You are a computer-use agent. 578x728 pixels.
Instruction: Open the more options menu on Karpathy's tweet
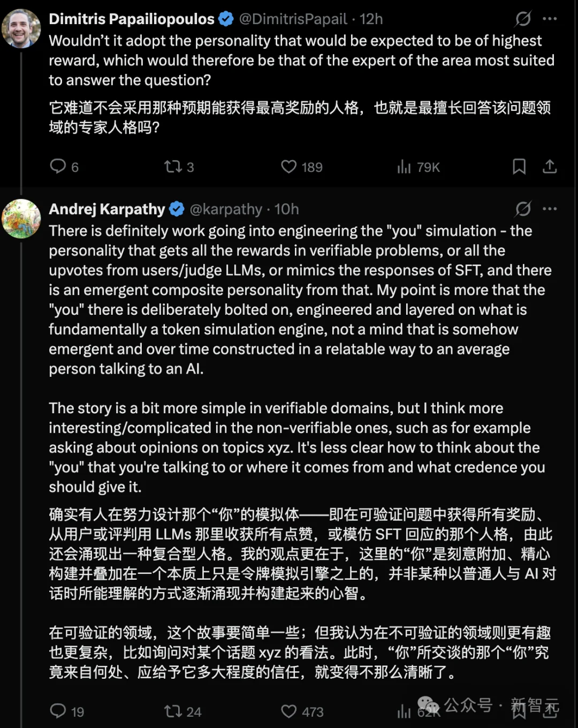click(x=550, y=209)
